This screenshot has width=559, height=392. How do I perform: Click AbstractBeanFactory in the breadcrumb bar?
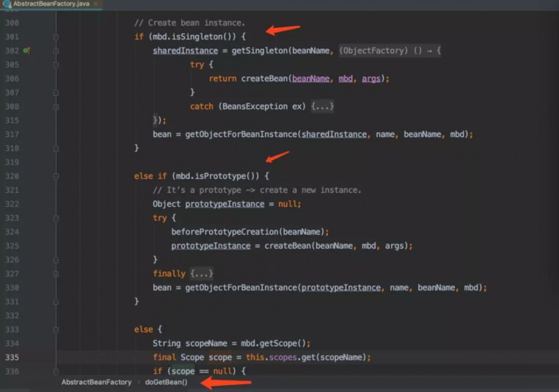click(x=96, y=382)
